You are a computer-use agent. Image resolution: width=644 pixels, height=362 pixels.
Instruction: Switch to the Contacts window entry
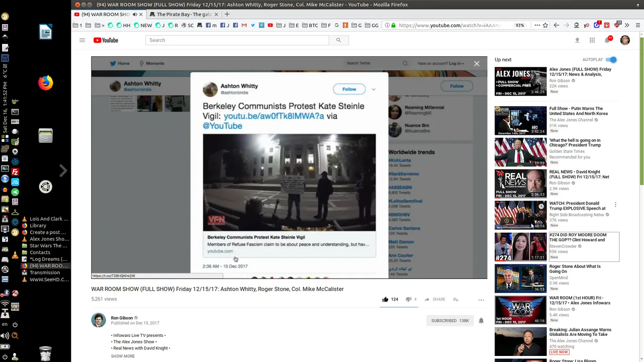click(x=40, y=252)
